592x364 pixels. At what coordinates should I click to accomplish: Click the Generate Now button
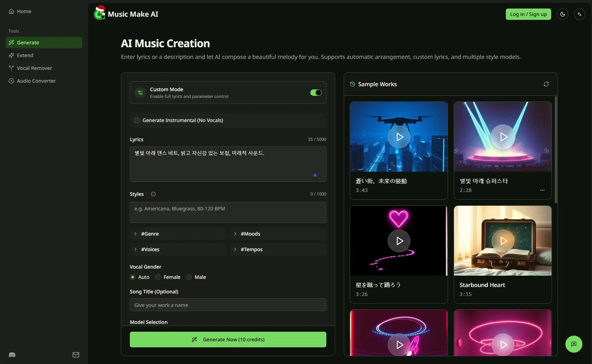coord(228,339)
